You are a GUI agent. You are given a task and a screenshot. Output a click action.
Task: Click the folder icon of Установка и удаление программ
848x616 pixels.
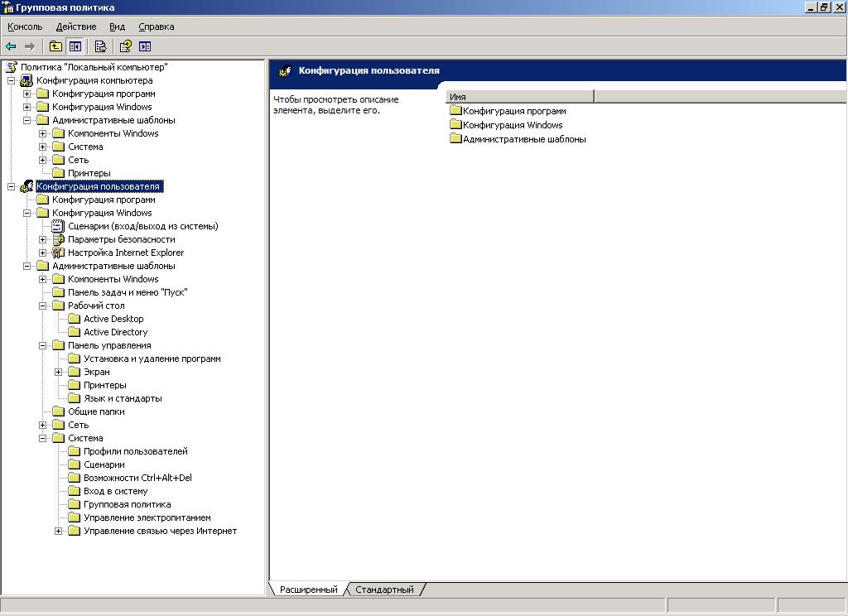(74, 359)
